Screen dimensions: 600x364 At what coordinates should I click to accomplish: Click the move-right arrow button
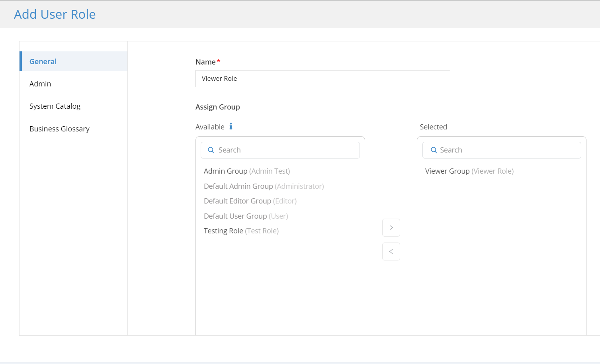(391, 227)
